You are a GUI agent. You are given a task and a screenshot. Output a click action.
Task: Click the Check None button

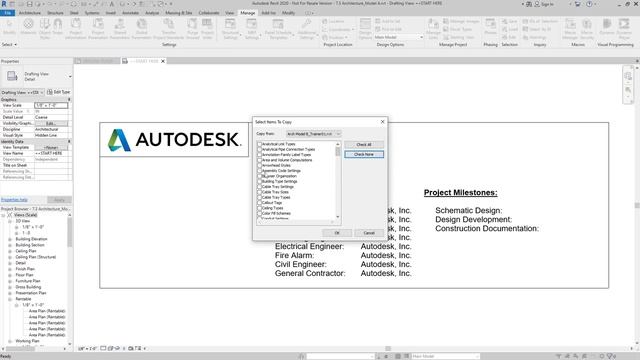click(364, 154)
